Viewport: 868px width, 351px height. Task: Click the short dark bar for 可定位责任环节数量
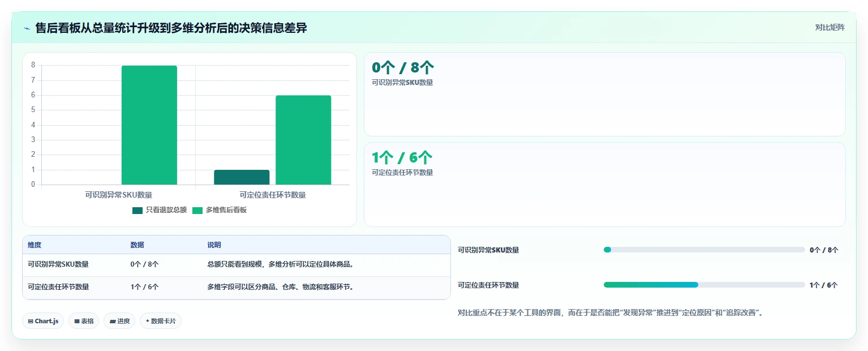[x=242, y=177]
